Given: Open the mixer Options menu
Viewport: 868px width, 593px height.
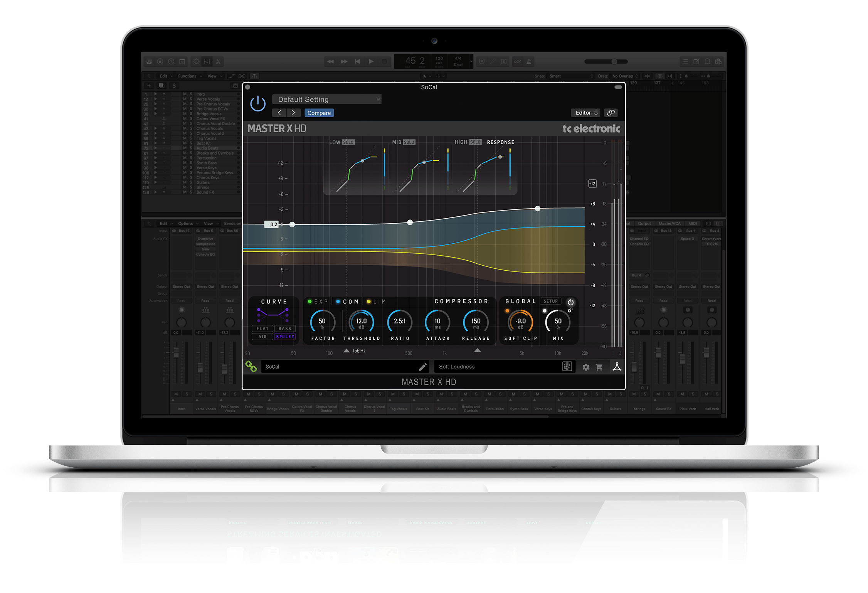Looking at the screenshot, I should tap(188, 224).
